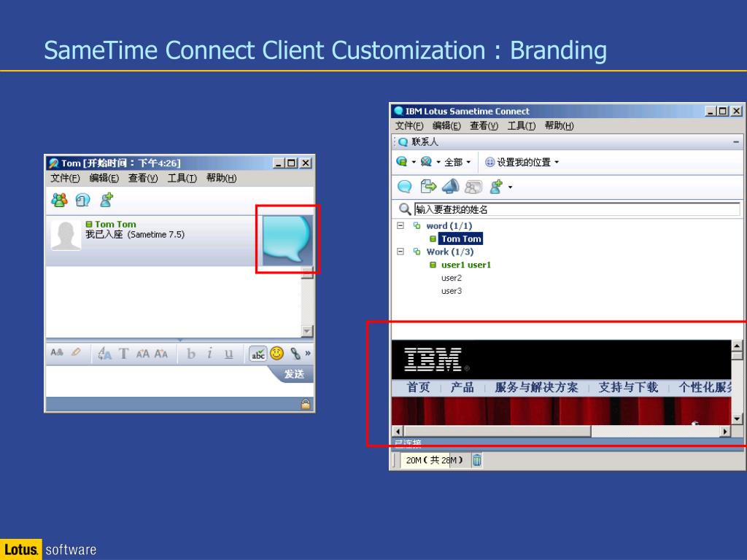Click the availability status icon in Sametime Connect

pyautogui.click(x=402, y=162)
